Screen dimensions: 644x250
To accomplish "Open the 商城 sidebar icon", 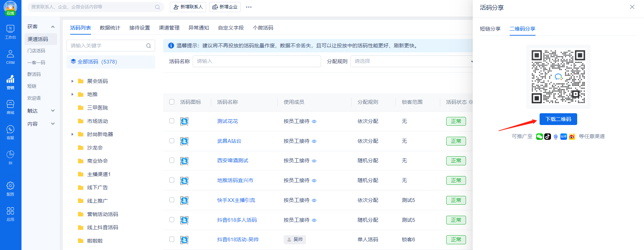I will (10, 107).
